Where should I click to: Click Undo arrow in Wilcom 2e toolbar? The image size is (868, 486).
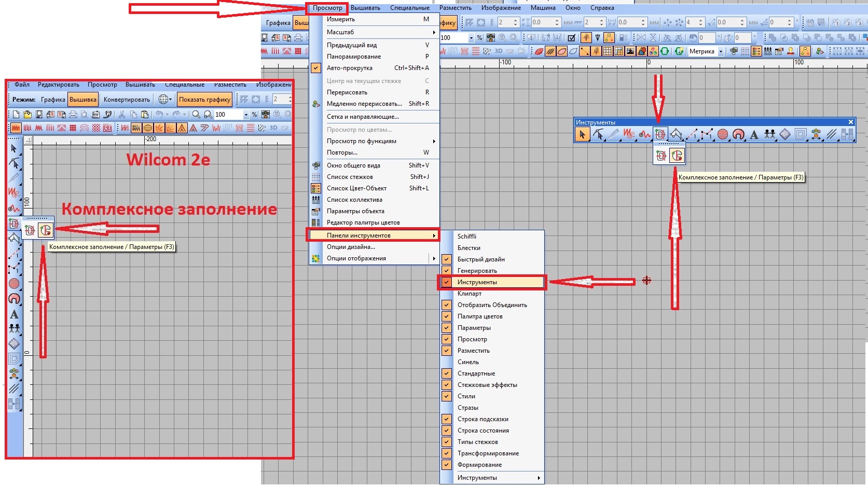[x=159, y=114]
